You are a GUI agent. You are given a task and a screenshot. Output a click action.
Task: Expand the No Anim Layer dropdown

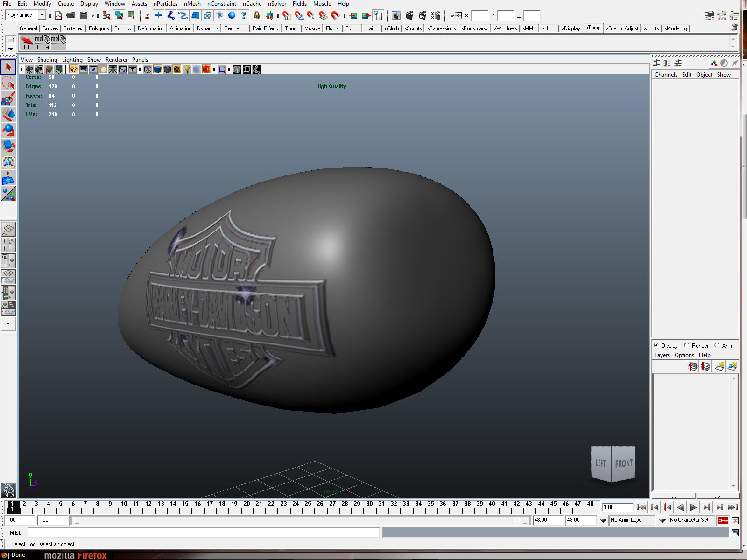coord(603,520)
